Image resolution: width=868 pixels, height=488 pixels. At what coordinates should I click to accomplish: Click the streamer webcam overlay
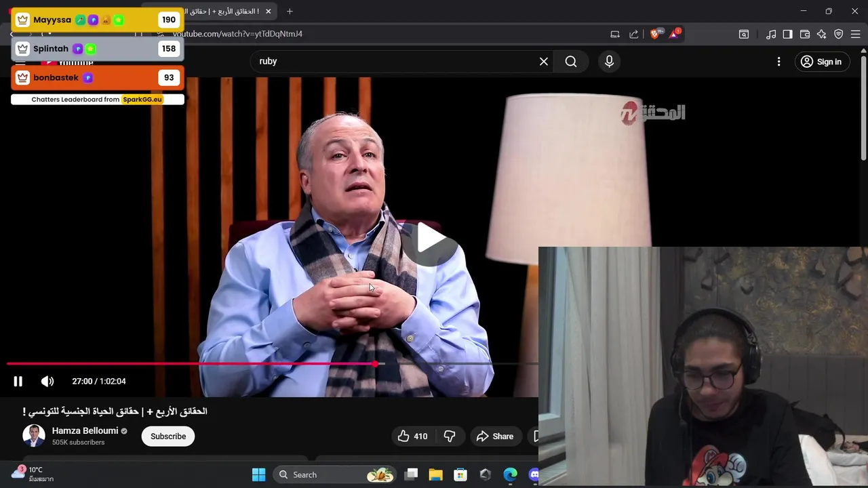(x=703, y=367)
